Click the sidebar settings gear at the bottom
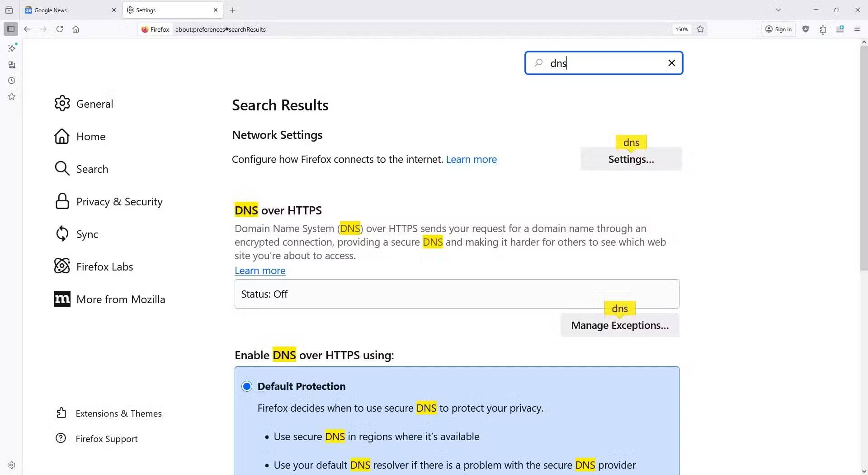This screenshot has height=475, width=868. point(12,465)
